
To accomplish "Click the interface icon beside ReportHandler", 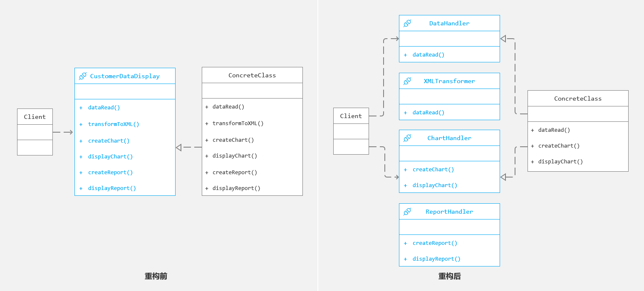I will [x=407, y=212].
